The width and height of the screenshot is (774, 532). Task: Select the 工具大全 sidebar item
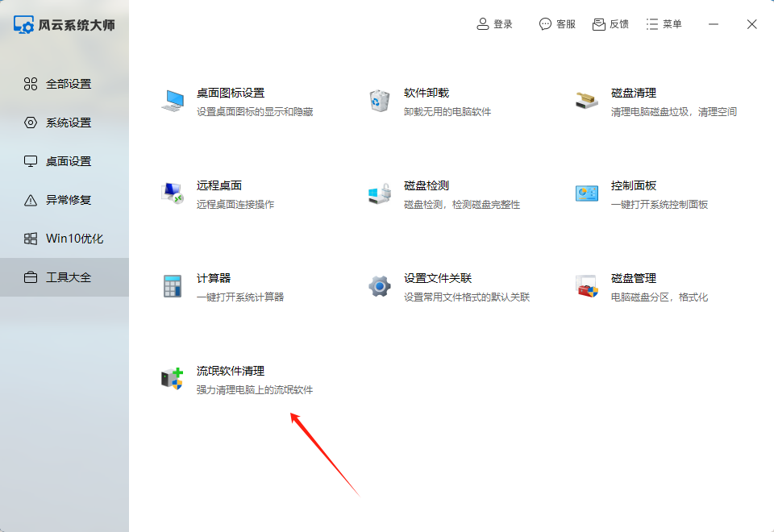64,277
